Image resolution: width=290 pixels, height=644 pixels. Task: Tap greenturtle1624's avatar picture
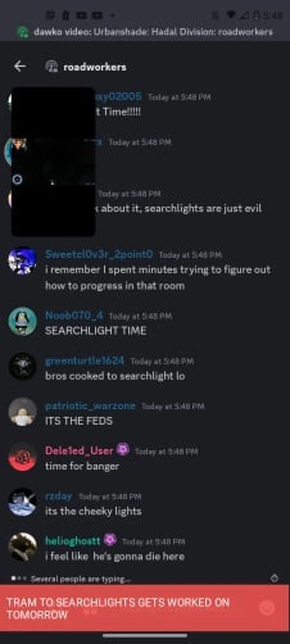coord(22,367)
